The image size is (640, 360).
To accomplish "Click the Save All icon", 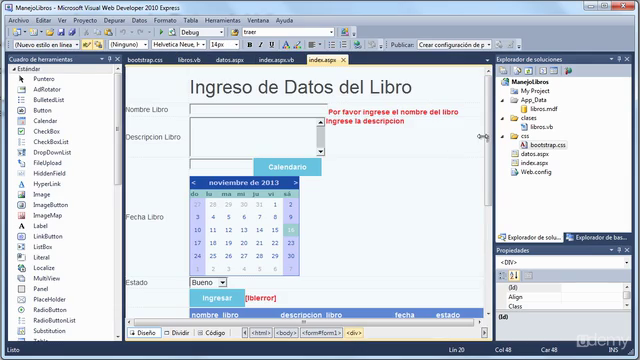I will click(72, 32).
